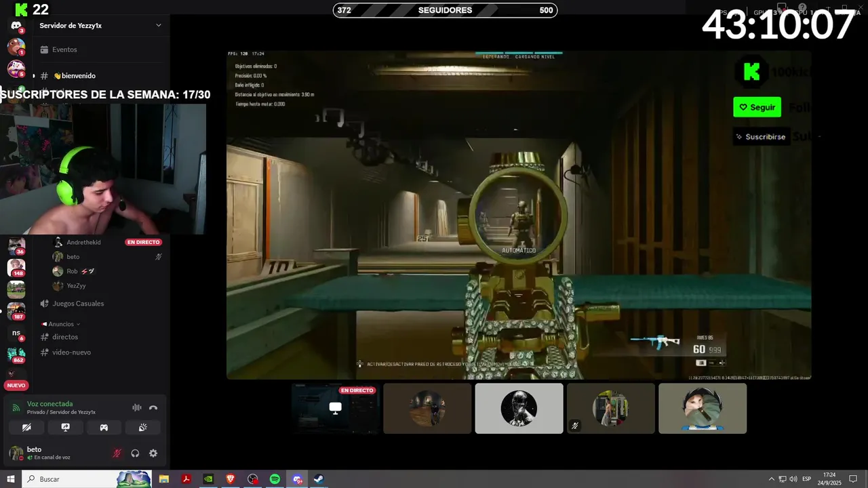This screenshot has height=488, width=868.
Task: Collapse the Anuncios category
Action: (x=61, y=324)
